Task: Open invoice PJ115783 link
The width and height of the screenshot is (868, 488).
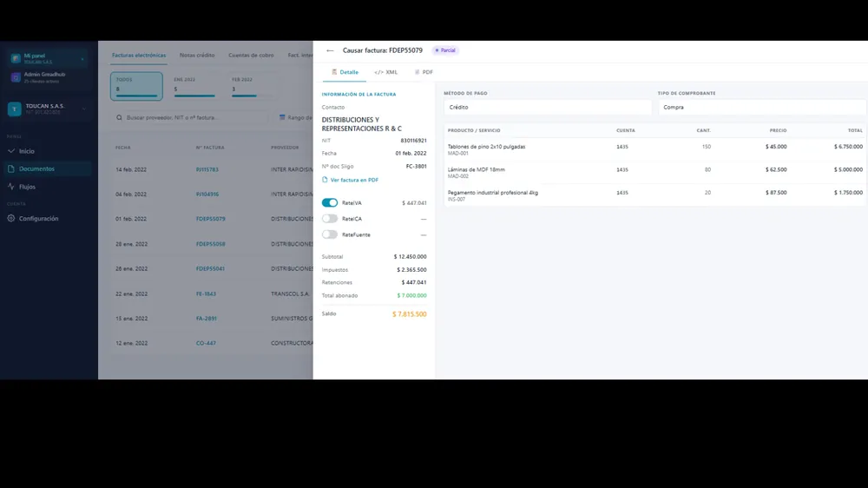Action: pyautogui.click(x=207, y=169)
